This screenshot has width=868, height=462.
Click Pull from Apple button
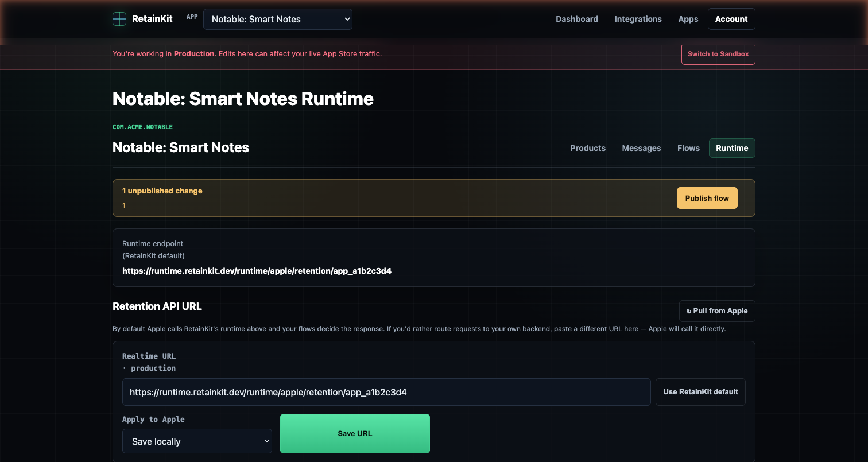[717, 311]
